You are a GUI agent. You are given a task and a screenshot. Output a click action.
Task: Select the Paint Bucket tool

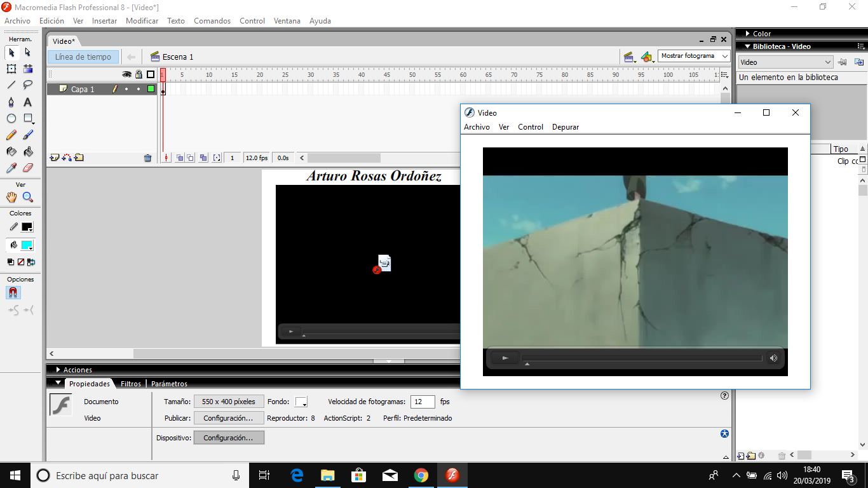point(28,151)
